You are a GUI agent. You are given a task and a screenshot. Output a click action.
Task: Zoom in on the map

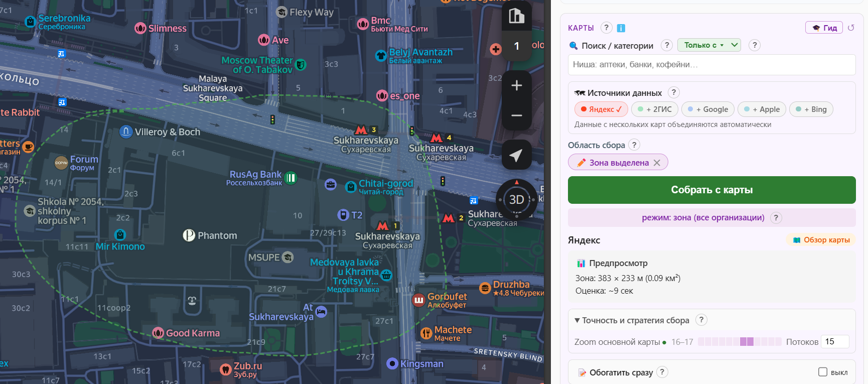(516, 86)
